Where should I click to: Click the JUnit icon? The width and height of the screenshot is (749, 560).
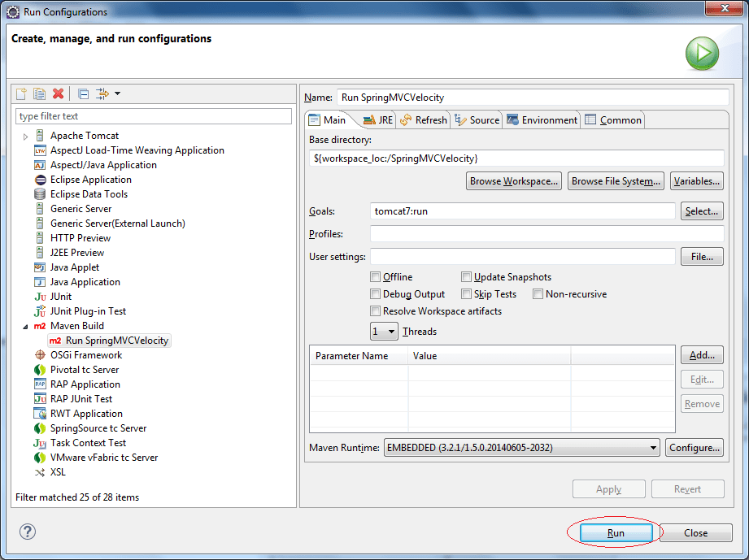(40, 297)
